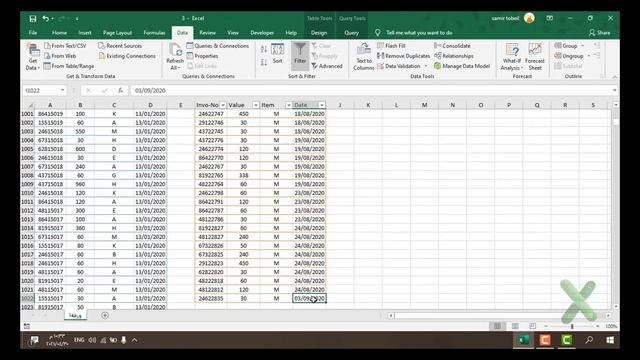
Task: Click the Share button
Action: tap(600, 33)
